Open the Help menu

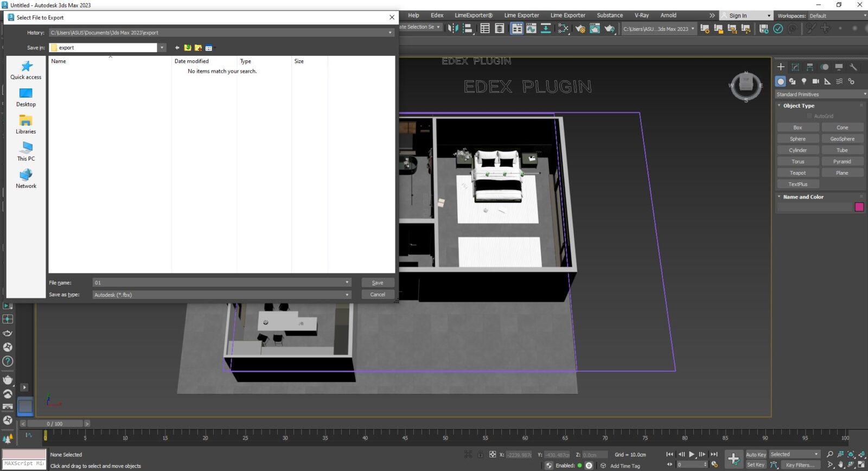click(x=413, y=15)
